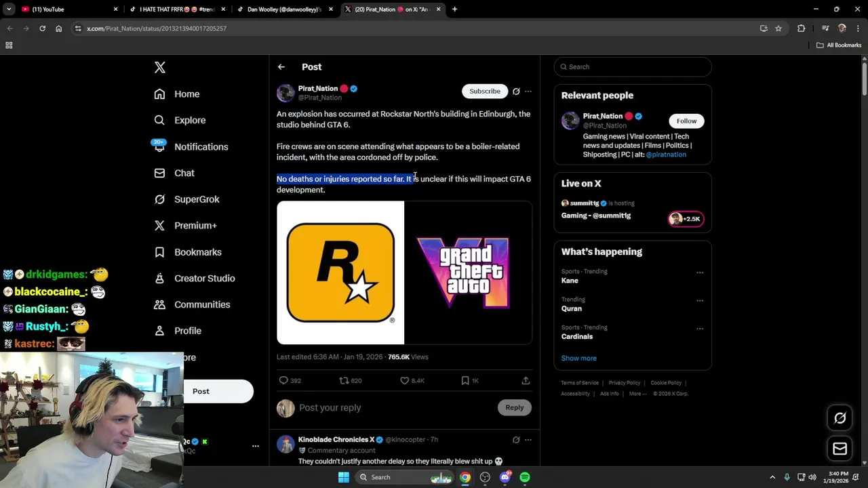Open Chat in the X sidebar

(174, 173)
